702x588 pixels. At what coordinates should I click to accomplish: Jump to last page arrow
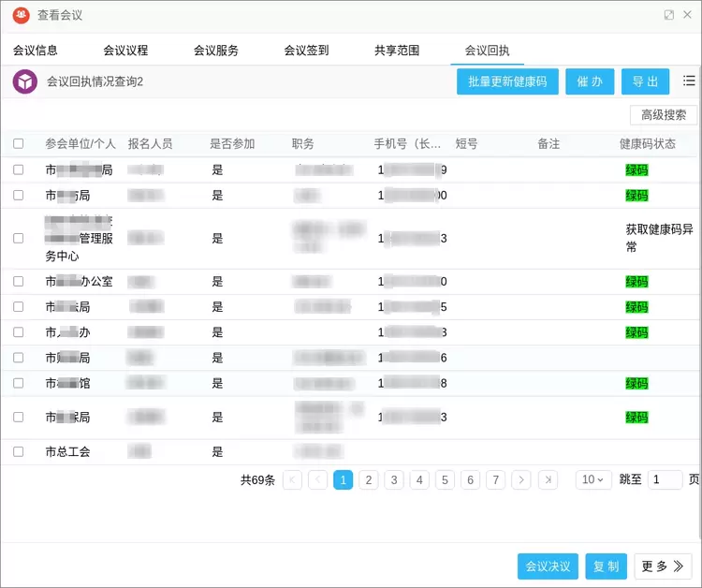[x=548, y=479]
